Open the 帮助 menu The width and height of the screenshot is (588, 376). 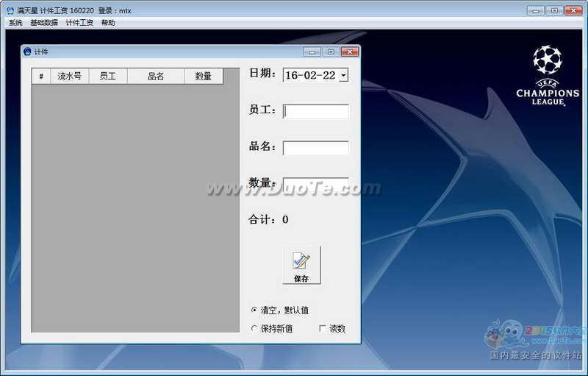(107, 23)
